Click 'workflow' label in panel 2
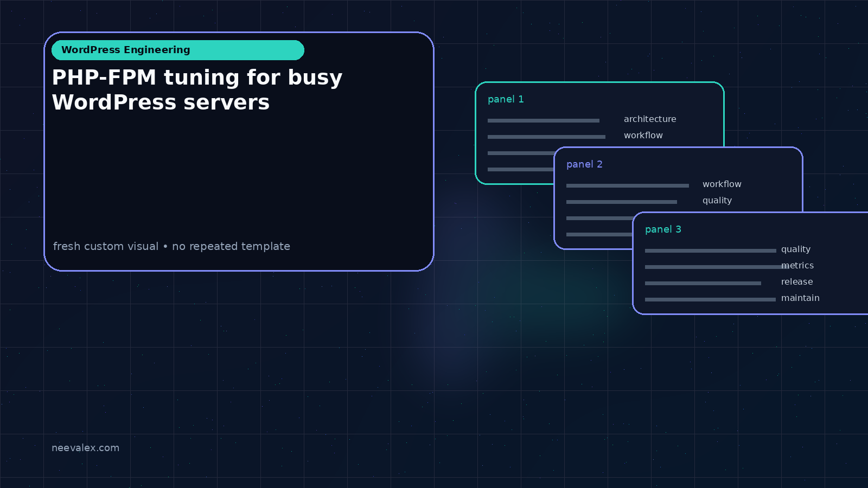This screenshot has width=868, height=488. coord(722,184)
